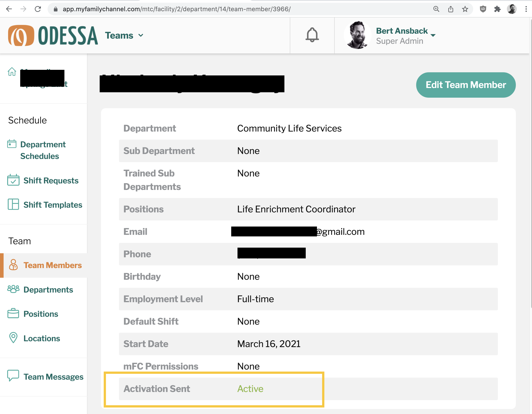This screenshot has width=532, height=414.
Task: Click the Shift Requests calendar-check icon
Action: click(x=13, y=180)
